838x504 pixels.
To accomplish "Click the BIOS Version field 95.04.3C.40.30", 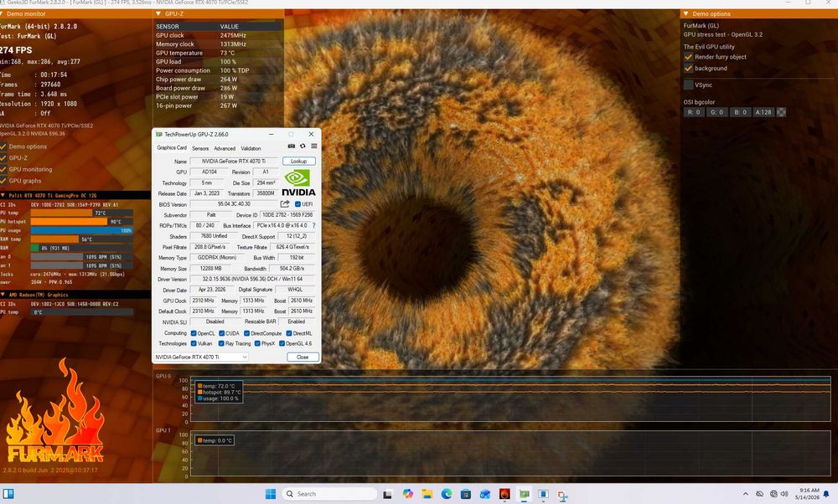I will (234, 204).
